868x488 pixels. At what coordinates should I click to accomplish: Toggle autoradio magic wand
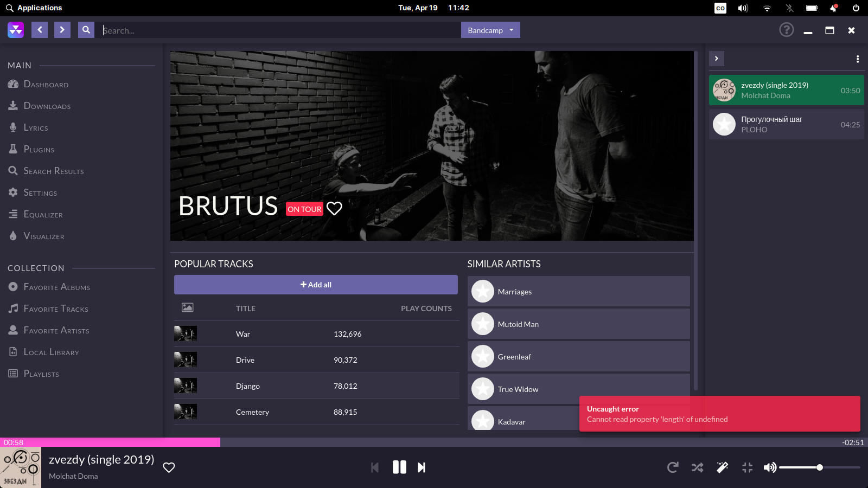pyautogui.click(x=722, y=467)
